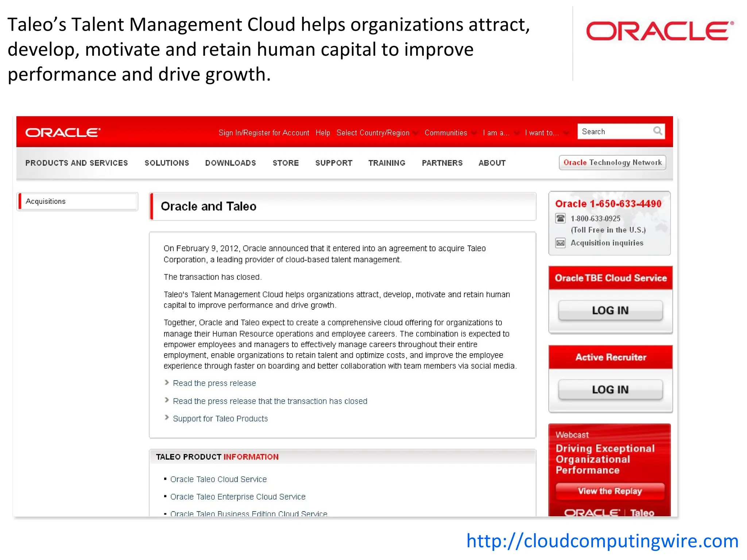
Task: Click the telephone icon beside 1-800-633-0925
Action: click(560, 218)
